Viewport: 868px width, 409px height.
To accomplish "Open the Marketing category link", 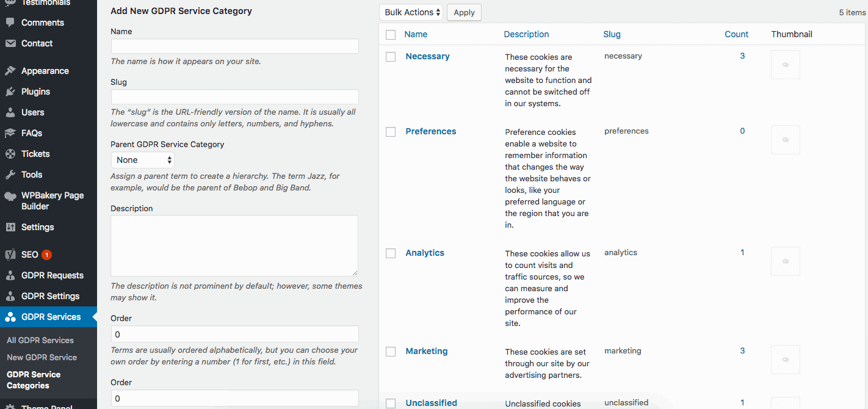I will coord(427,351).
